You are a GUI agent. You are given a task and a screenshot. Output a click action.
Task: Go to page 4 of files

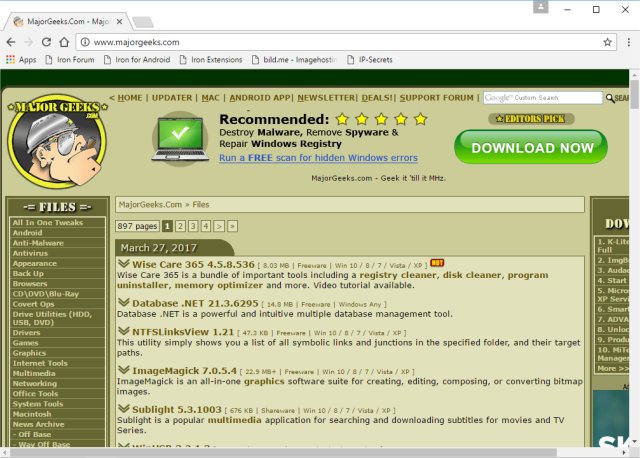206,226
